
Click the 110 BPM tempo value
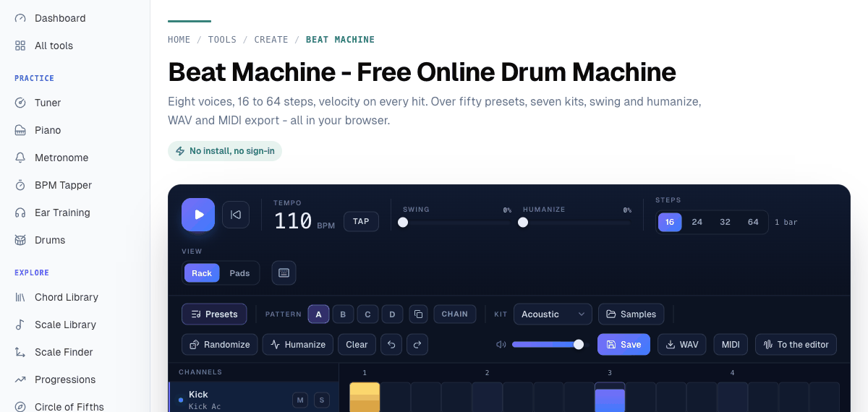pos(293,221)
